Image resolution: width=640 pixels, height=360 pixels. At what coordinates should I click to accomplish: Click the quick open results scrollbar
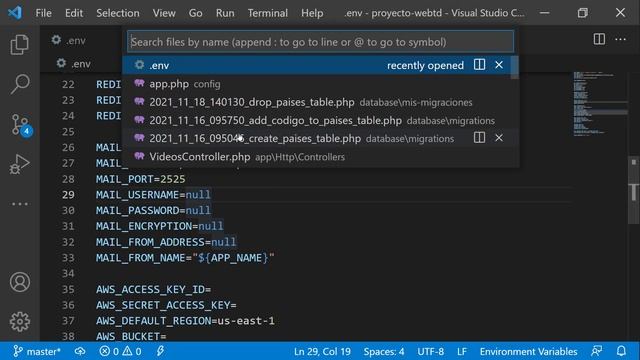515,67
